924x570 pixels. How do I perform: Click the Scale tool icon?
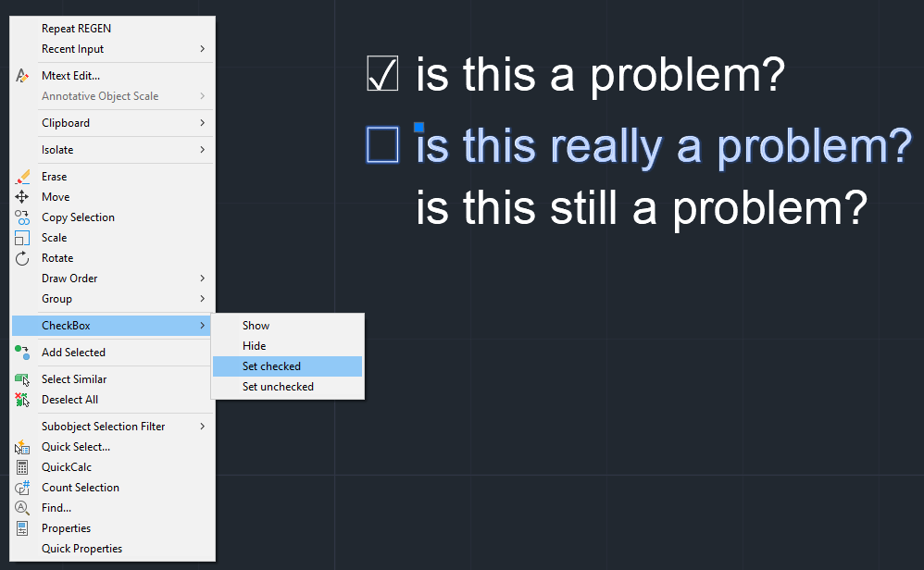(x=22, y=237)
